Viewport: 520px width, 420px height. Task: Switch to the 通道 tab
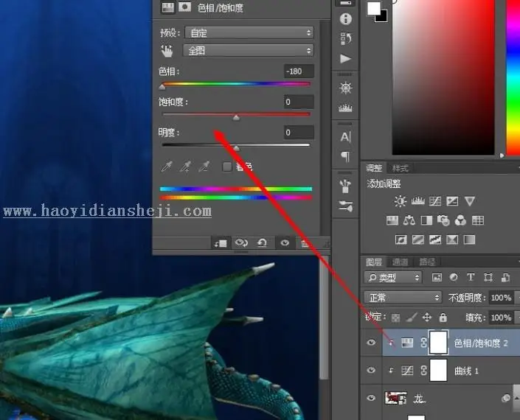pyautogui.click(x=400, y=262)
